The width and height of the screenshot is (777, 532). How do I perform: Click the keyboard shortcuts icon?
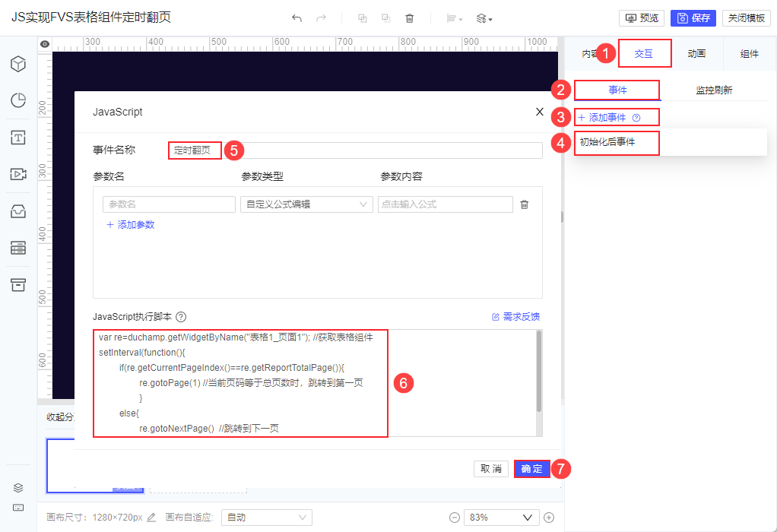[18, 508]
